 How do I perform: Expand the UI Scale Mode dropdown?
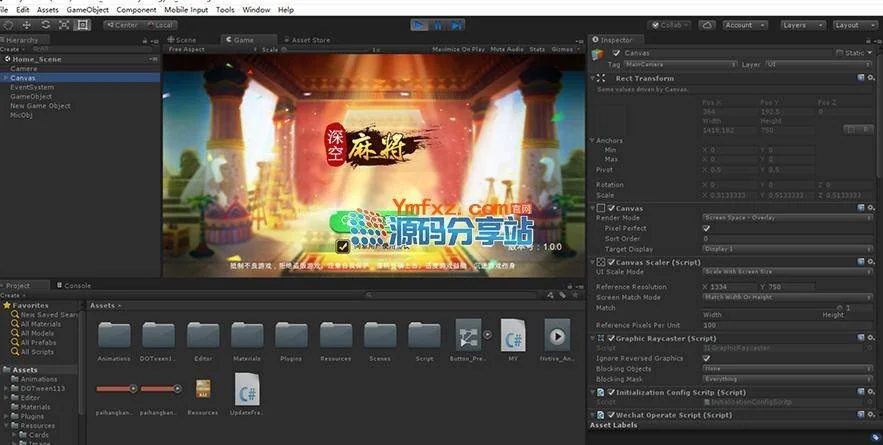click(x=785, y=272)
